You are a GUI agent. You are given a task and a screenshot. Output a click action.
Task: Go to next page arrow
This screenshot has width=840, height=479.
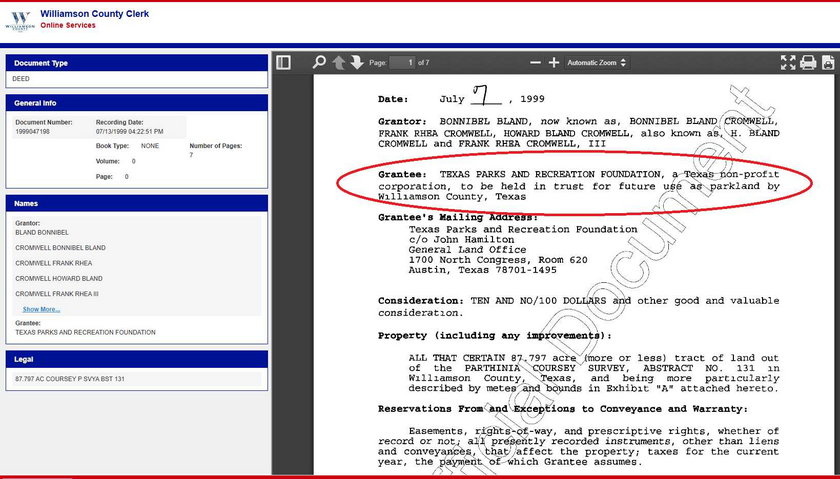[357, 63]
